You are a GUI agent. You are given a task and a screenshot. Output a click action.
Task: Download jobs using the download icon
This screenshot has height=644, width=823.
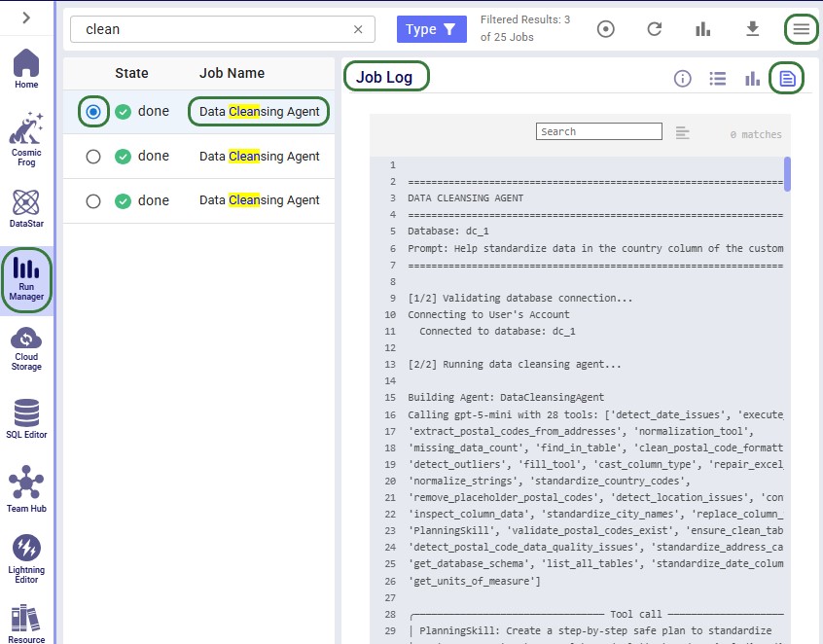coord(753,29)
